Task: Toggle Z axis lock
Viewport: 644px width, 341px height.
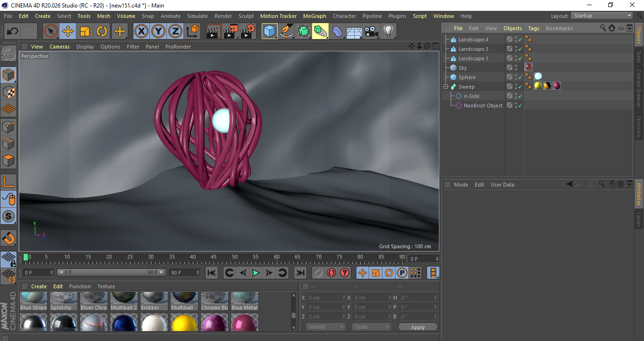Action: [x=175, y=32]
